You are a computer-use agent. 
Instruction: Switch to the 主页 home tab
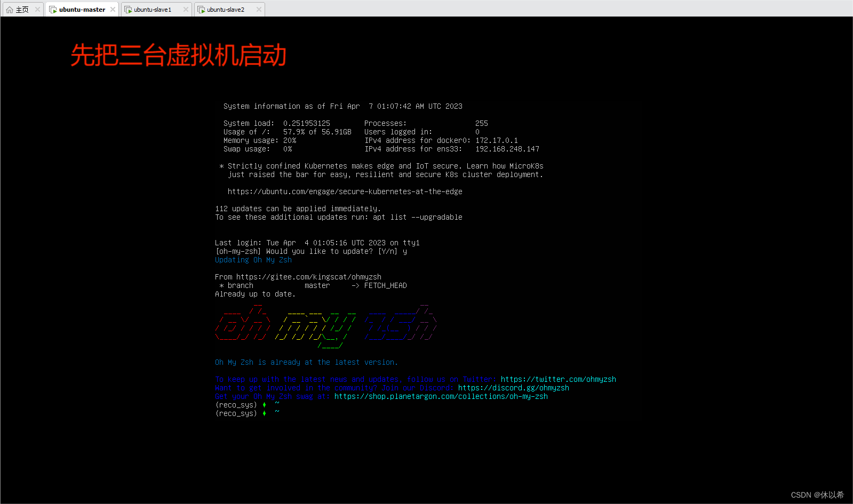(22, 10)
